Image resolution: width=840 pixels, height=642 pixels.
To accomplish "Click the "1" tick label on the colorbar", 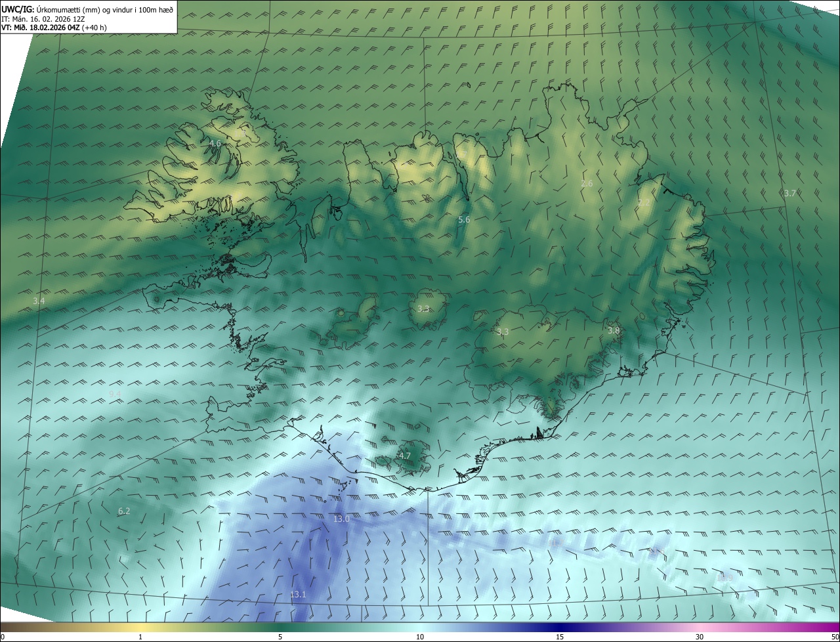I will point(140,637).
